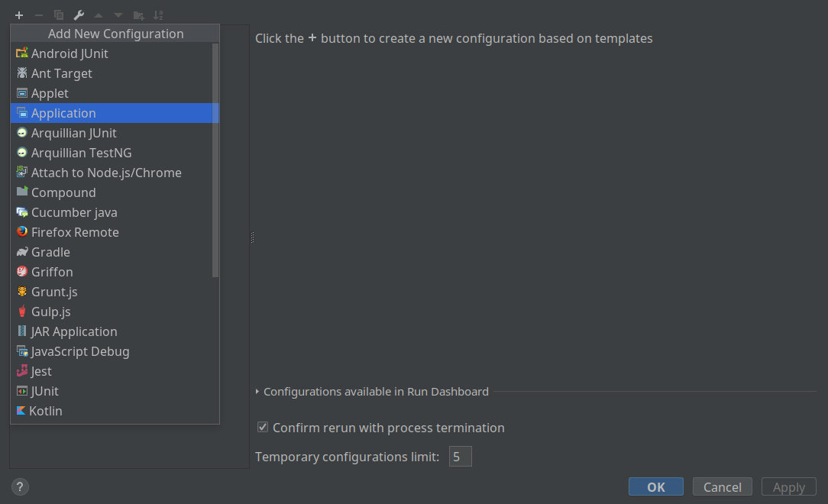Click the Compound folder icon

[21, 192]
